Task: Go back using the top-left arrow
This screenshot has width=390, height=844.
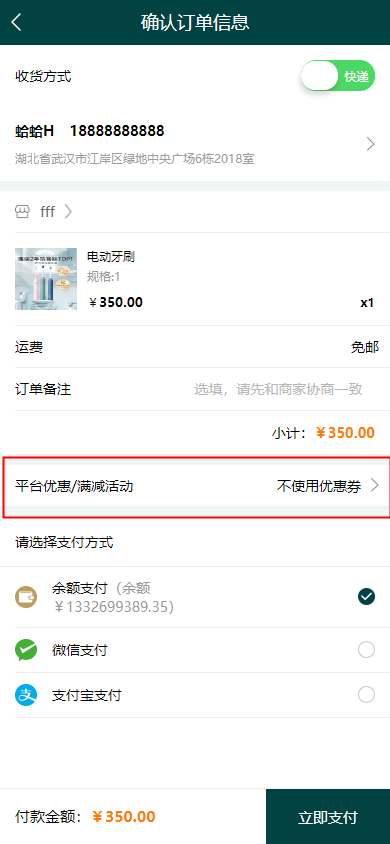Action: pyautogui.click(x=17, y=22)
